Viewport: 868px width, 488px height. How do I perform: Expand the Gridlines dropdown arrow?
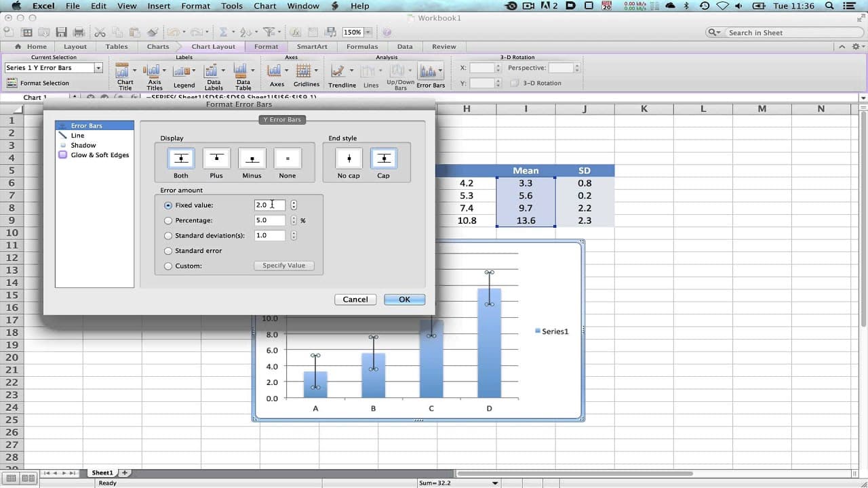click(x=315, y=70)
